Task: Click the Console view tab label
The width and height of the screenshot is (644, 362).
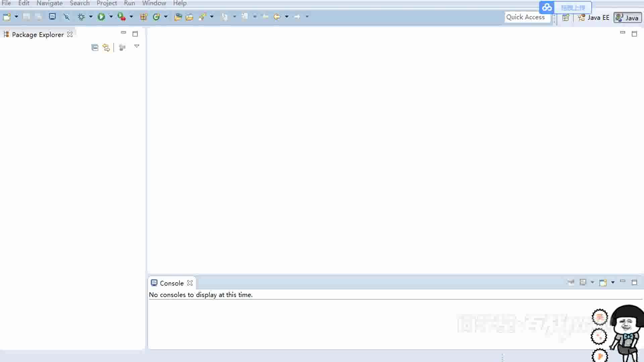Action: pos(172,283)
